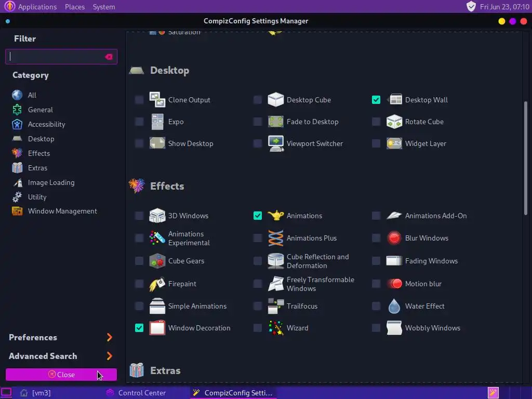Open the Fade to Desktop plugin icon
Screen dimensions: 532x399
tap(275, 122)
